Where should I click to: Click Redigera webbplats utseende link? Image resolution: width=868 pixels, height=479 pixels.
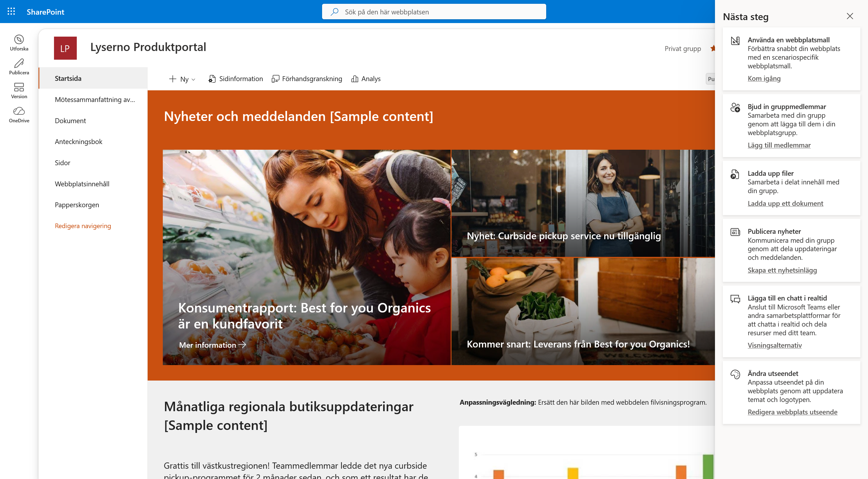(x=793, y=412)
